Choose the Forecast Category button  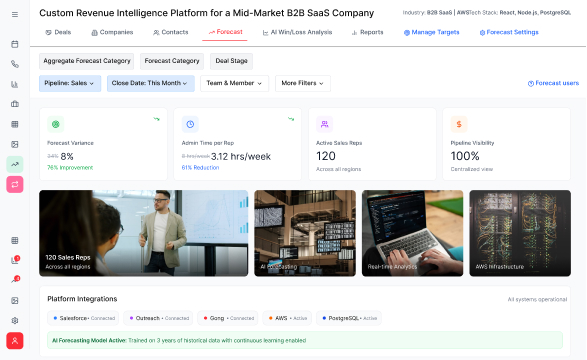tap(172, 61)
